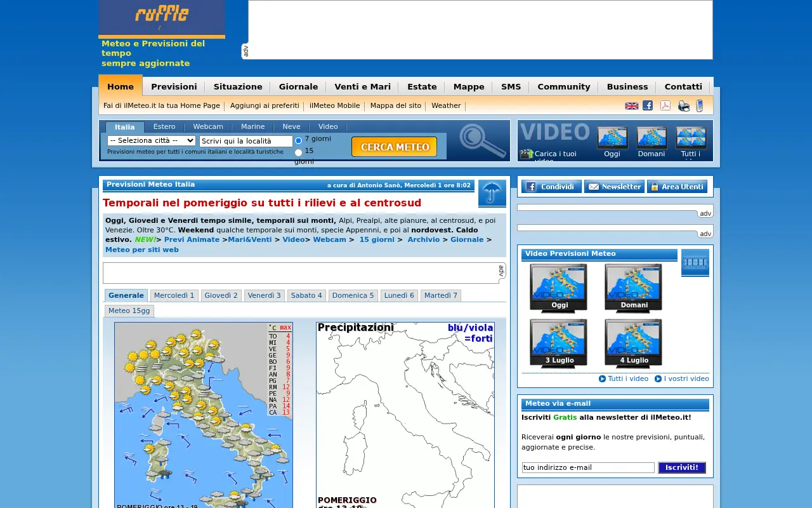812x508 pixels.
Task: Click the film strip icon beside Video Previsioni Meteo
Action: (x=695, y=262)
